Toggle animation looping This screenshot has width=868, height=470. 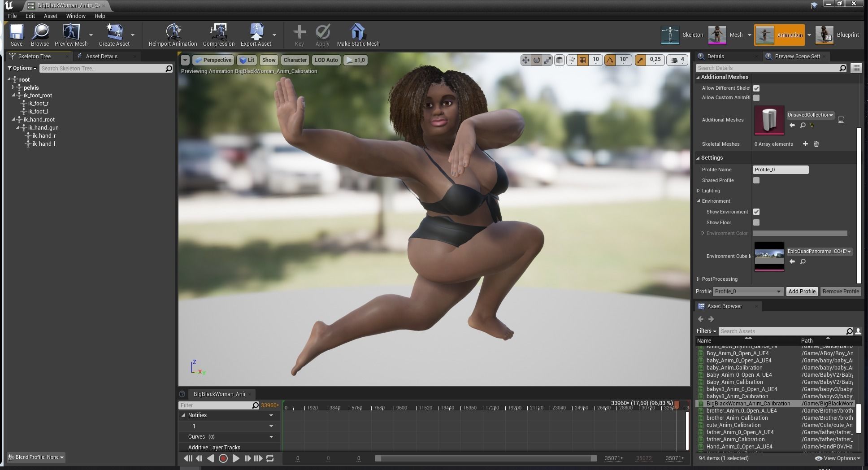pos(270,458)
